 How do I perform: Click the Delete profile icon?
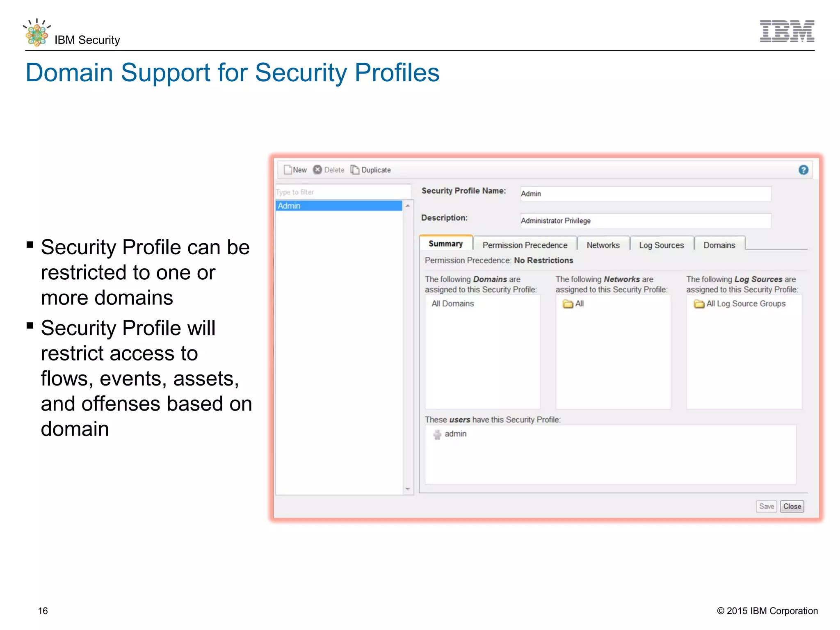pos(317,170)
